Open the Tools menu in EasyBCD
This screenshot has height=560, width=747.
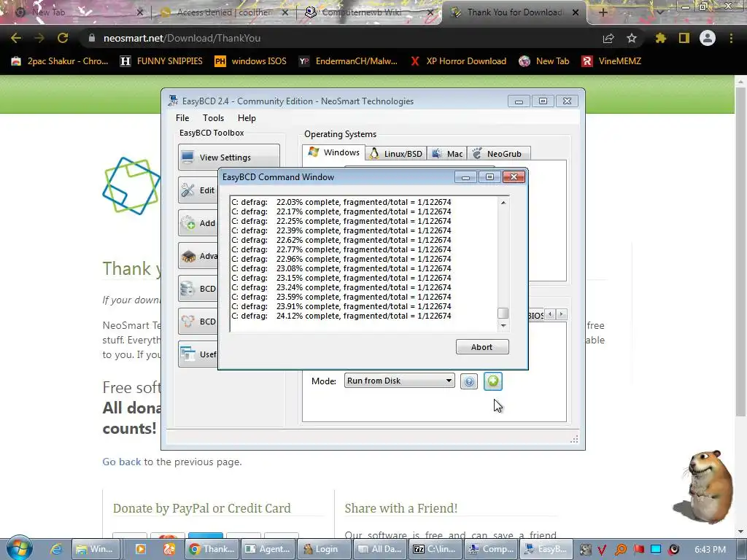pyautogui.click(x=213, y=117)
